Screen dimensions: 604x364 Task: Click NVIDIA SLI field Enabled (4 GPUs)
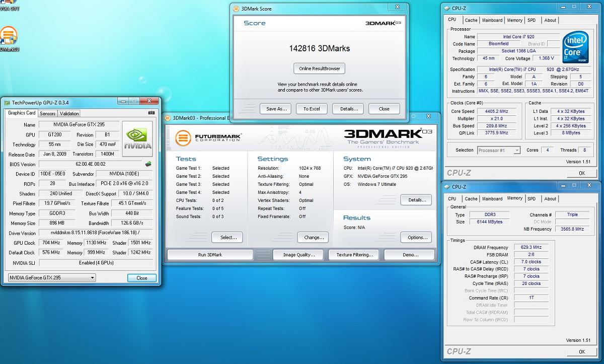pos(96,263)
